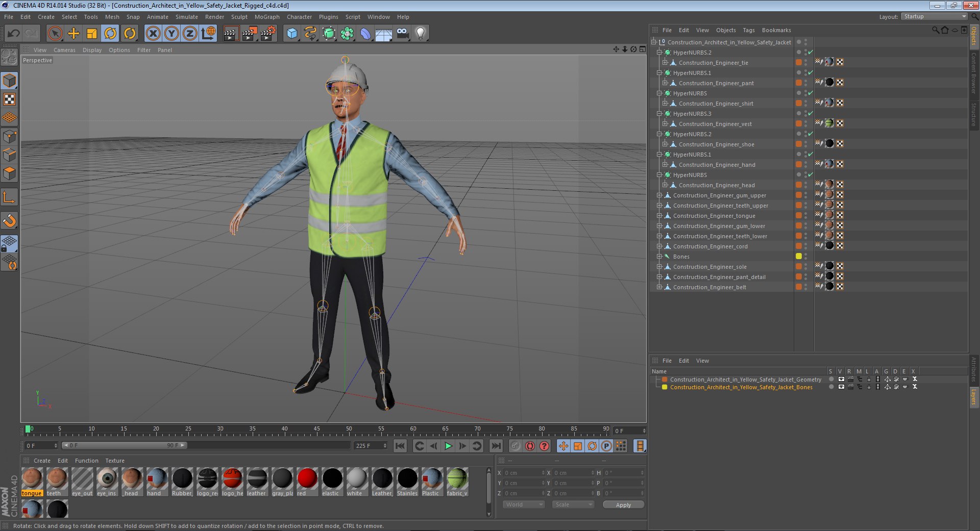Click the X position input field
The image size is (980, 531).
(524, 473)
